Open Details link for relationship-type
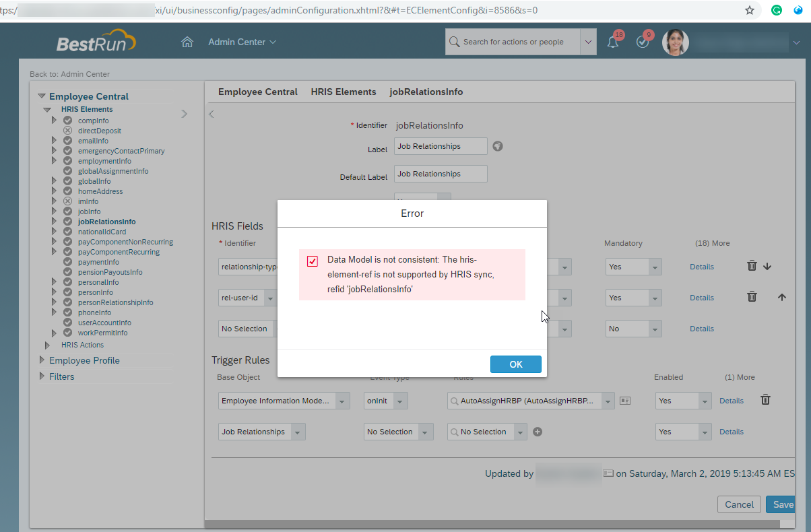 [x=702, y=267]
